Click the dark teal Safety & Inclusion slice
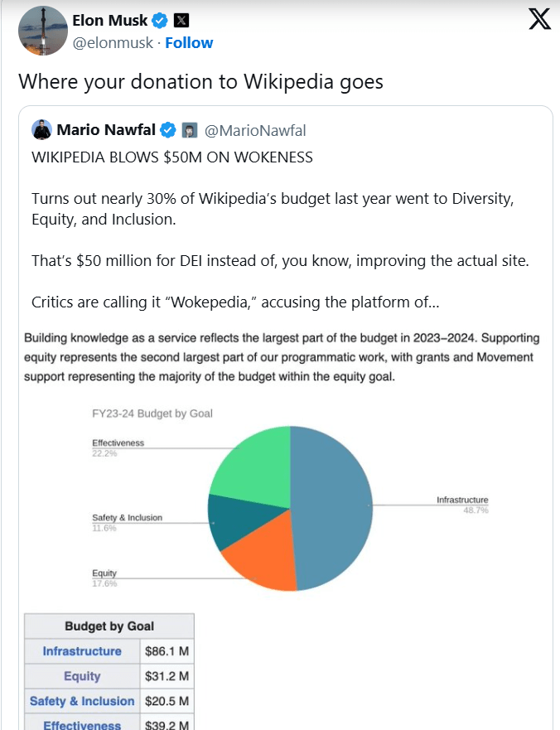Screen dimensions: 560x730 coord(223,523)
